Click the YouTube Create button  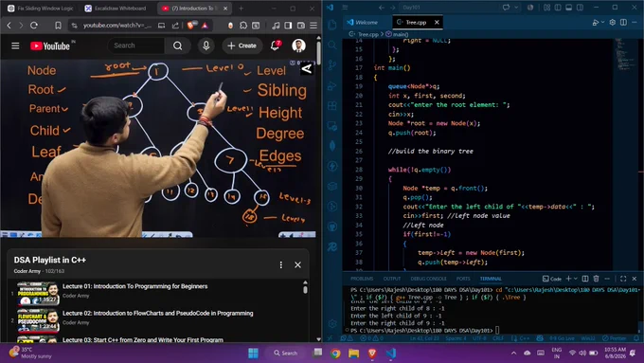[241, 45]
